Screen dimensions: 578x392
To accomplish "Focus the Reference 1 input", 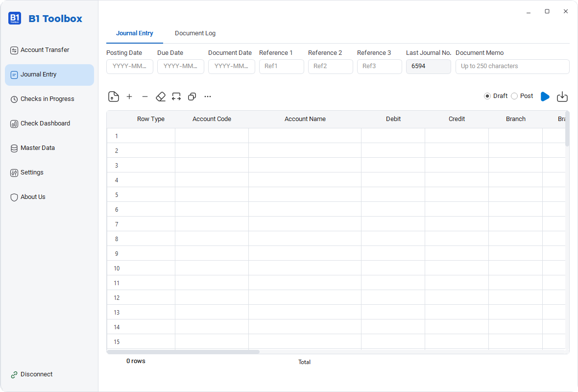I will coord(282,66).
